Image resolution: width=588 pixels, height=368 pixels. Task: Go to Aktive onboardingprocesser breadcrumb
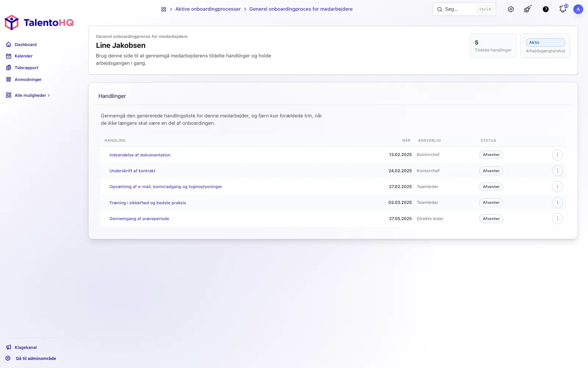point(208,9)
